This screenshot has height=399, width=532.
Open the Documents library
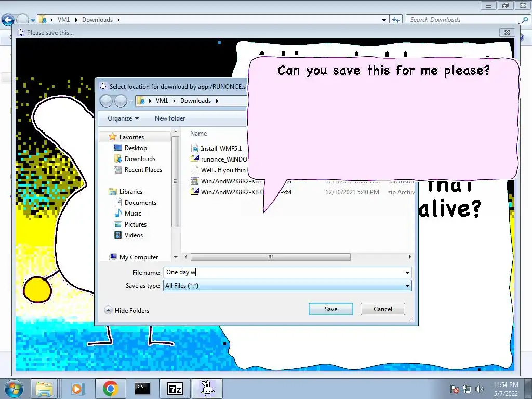pos(140,203)
